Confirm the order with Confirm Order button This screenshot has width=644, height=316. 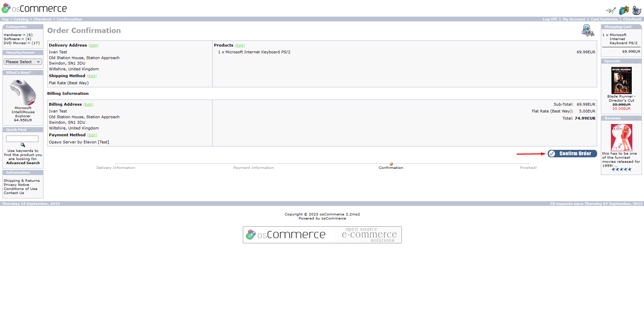click(x=572, y=154)
